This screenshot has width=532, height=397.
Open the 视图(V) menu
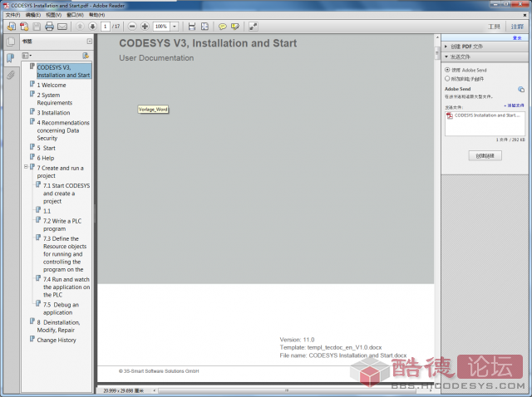click(53, 15)
